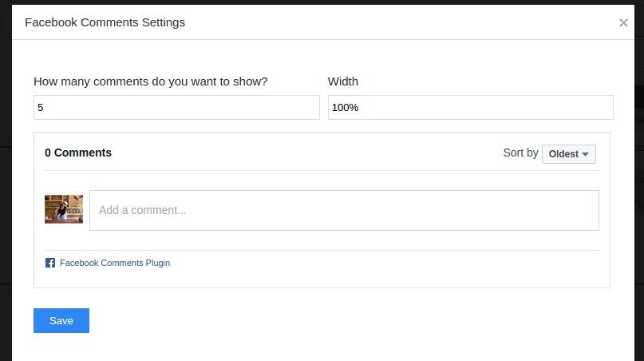The width and height of the screenshot is (644, 361).
Task: Click the small caret arrow beside Oldest
Action: click(585, 154)
